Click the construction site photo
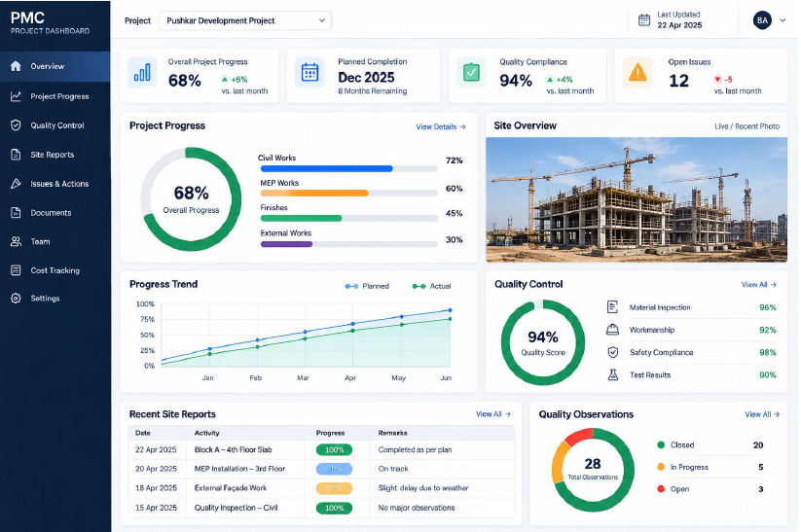 pyautogui.click(x=636, y=199)
